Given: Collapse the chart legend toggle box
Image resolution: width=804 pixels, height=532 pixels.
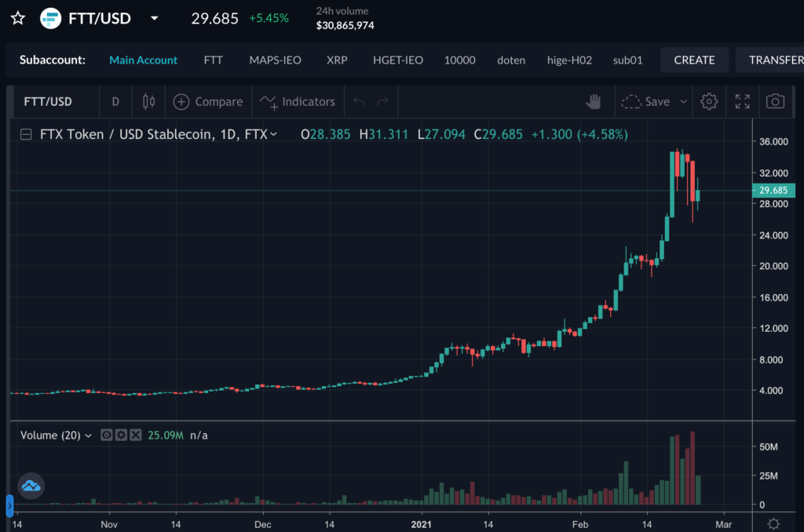Looking at the screenshot, I should click(x=26, y=135).
